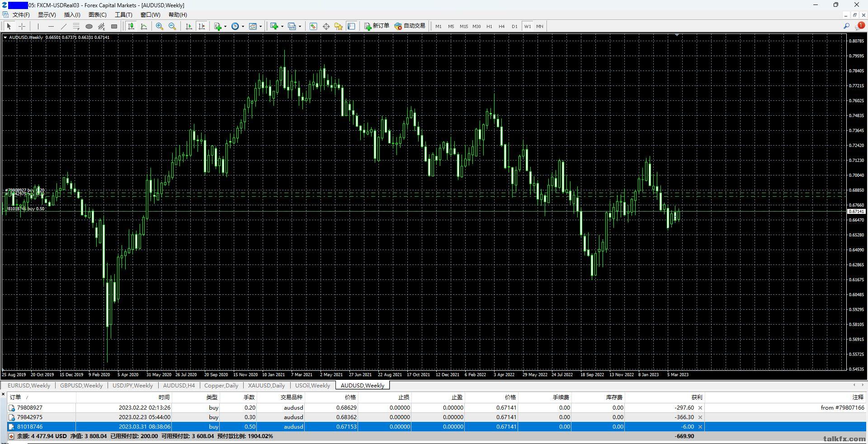
Task: Click the profiles icon
Action: (292, 26)
